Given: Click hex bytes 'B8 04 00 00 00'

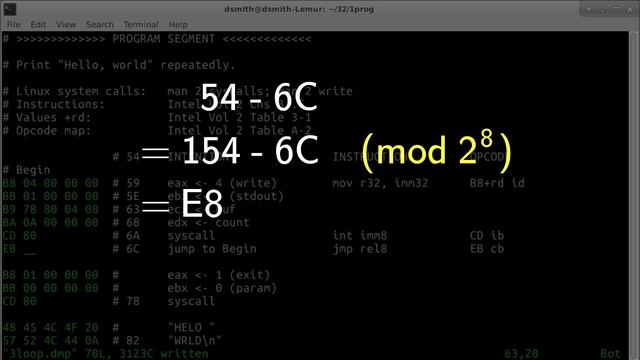Looking at the screenshot, I should point(50,183).
